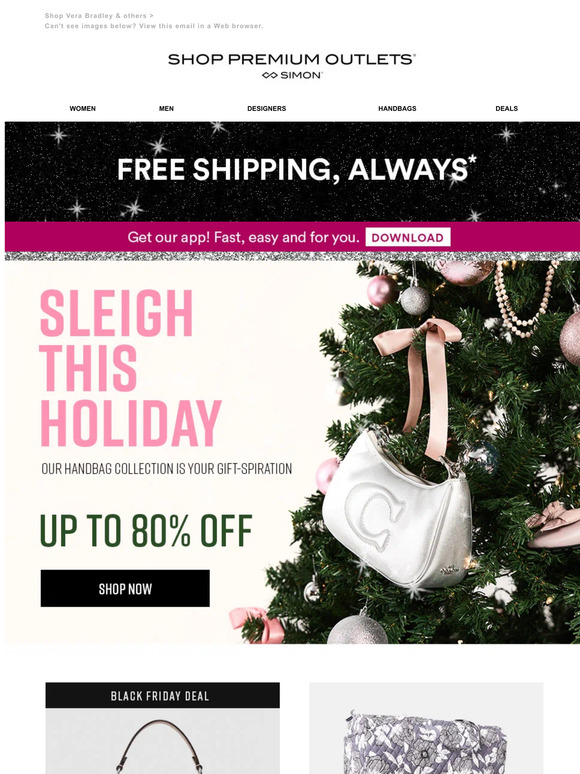Screen dimensions: 580x774
Task: Open the WOMEN menu item
Action: (x=82, y=108)
